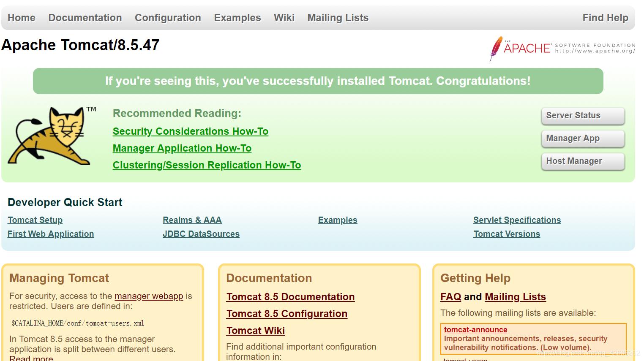The height and width of the screenshot is (361, 644).
Task: Follow the Tomcat Versions link
Action: (507, 234)
